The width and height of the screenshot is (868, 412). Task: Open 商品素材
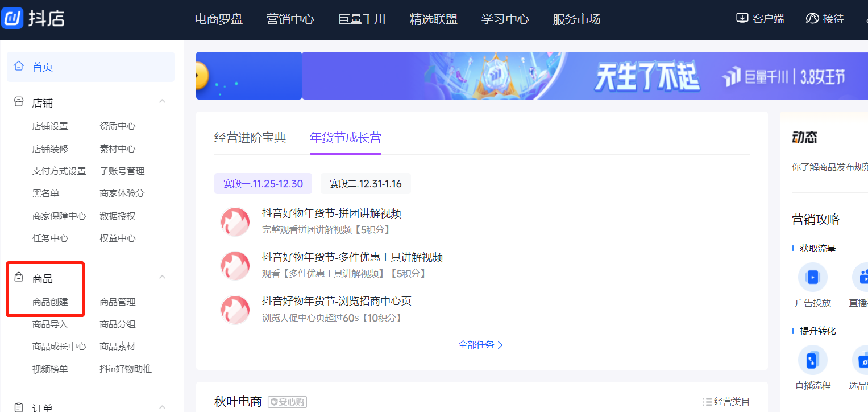(x=118, y=346)
